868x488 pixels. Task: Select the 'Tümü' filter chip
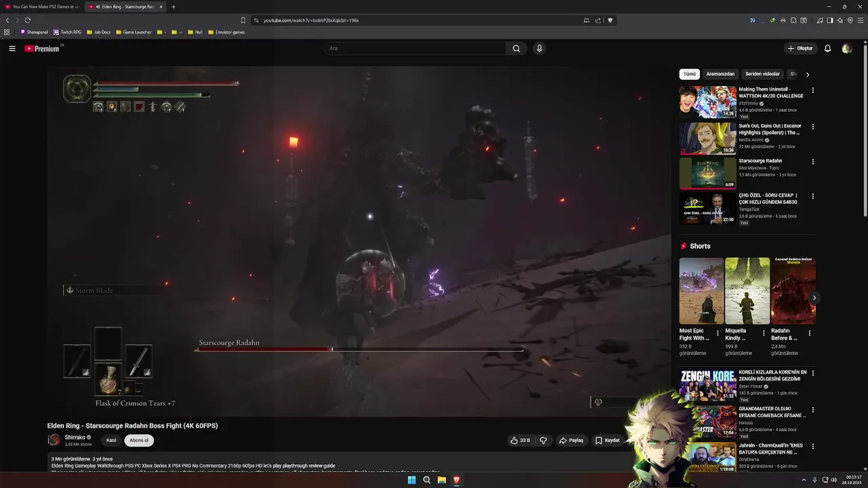[690, 74]
